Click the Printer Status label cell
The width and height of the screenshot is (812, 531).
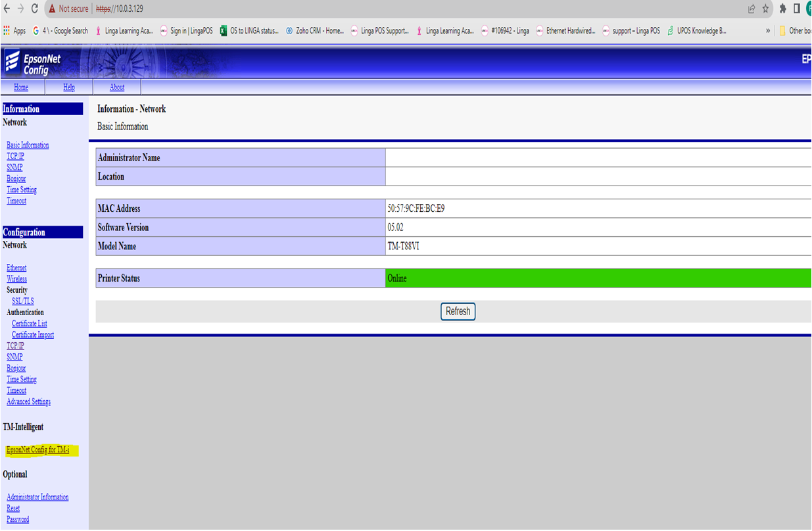(241, 278)
